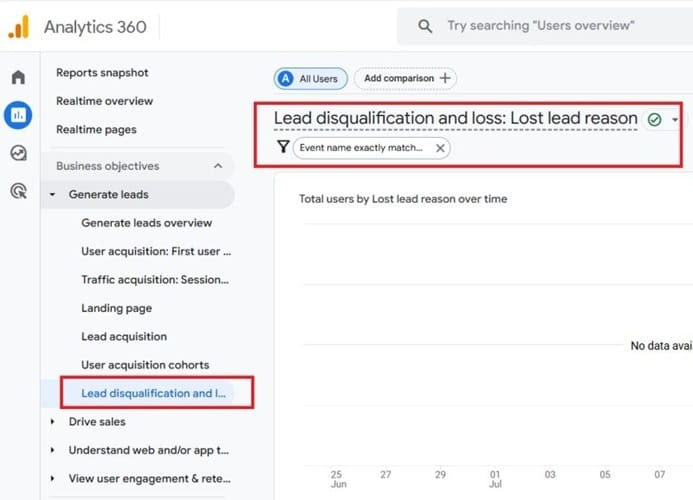Open the Reports icon in left rail
The width and height of the screenshot is (693, 500).
click(x=18, y=115)
